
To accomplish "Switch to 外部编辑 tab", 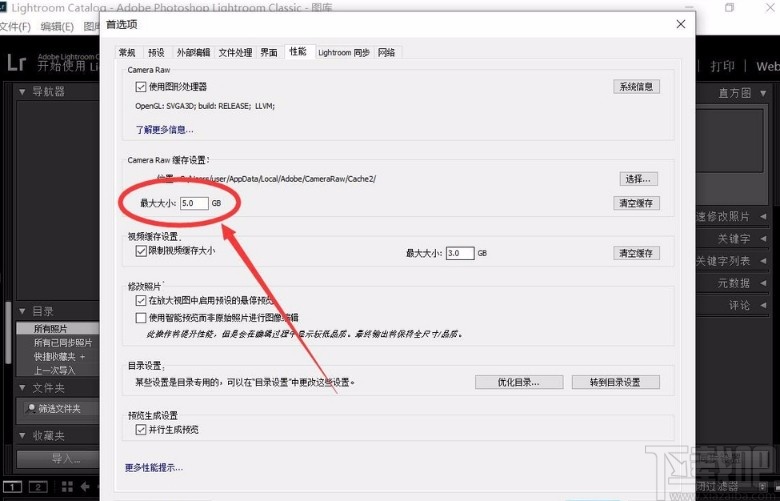I will pyautogui.click(x=193, y=52).
